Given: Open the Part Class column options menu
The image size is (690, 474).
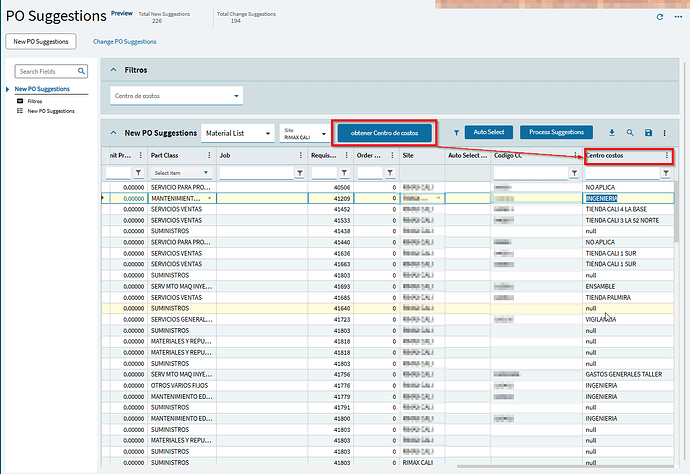Looking at the screenshot, I should (208, 156).
